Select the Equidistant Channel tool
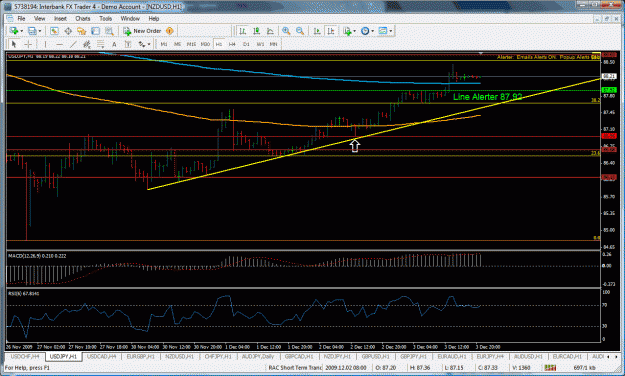This screenshot has height=376, width=625. pos(86,44)
